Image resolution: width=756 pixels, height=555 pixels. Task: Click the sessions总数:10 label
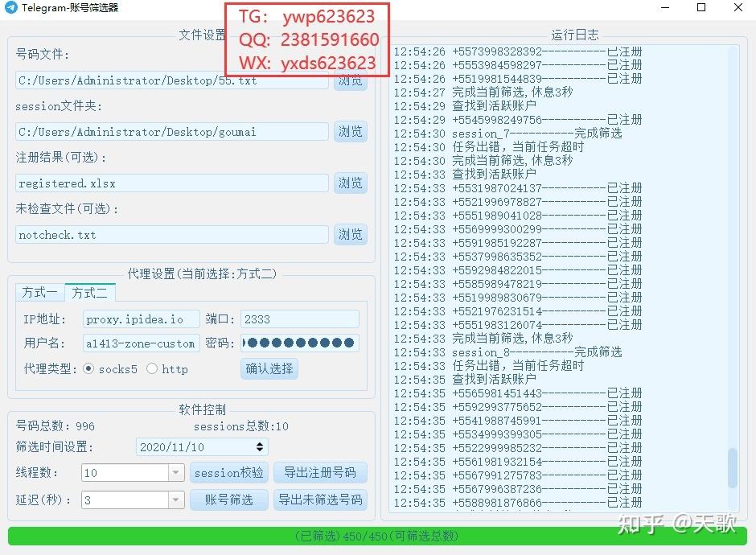pyautogui.click(x=241, y=426)
